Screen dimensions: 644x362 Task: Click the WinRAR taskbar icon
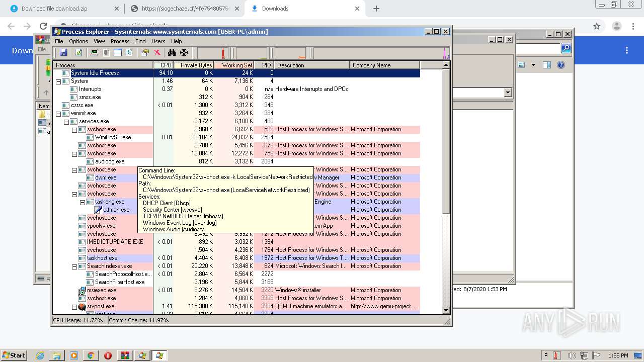pyautogui.click(x=125, y=355)
